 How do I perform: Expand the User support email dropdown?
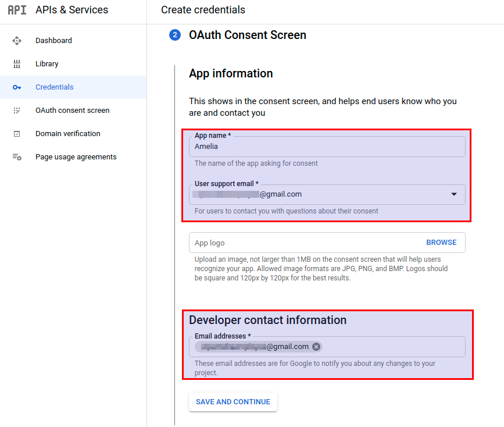coord(454,194)
